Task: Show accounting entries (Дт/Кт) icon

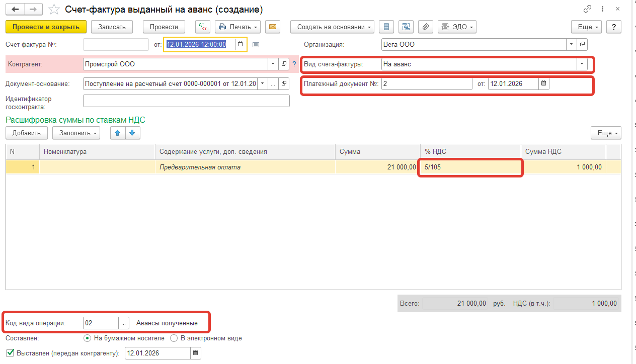Action: [x=202, y=27]
